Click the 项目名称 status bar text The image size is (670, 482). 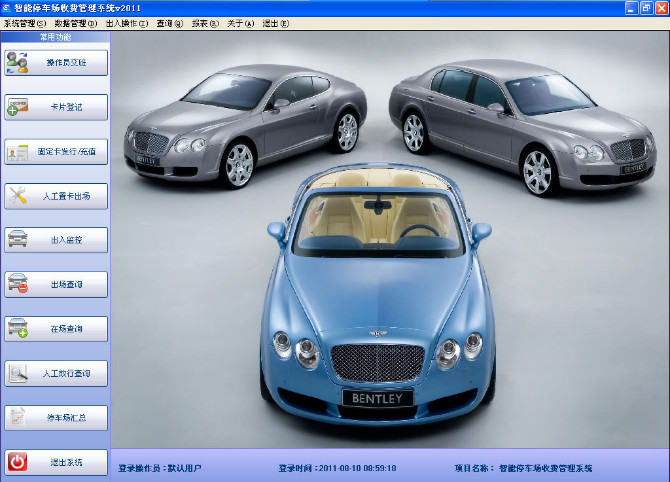tap(523, 468)
